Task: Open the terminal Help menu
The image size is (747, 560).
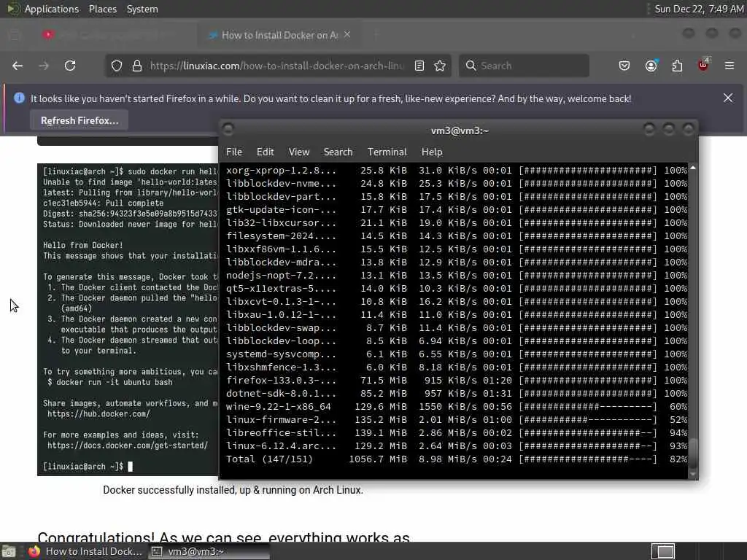Action: pos(432,152)
